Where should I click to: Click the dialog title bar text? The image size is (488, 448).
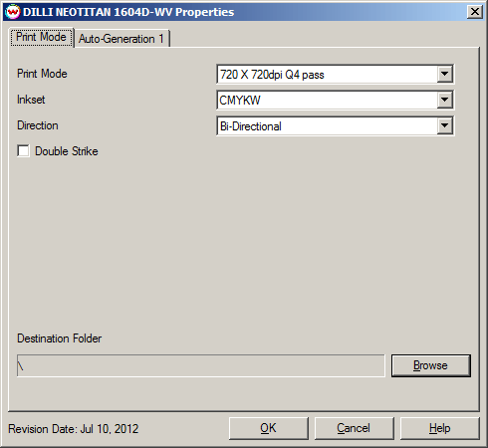click(128, 12)
